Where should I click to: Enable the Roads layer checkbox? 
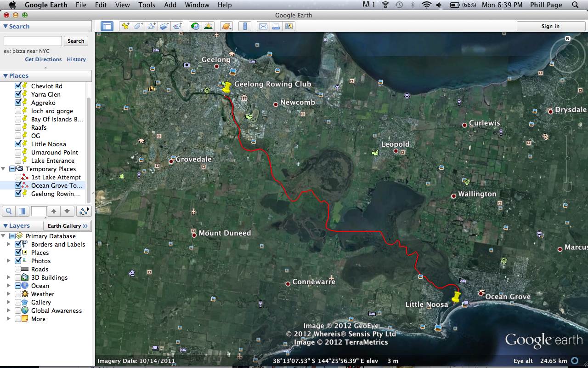point(18,269)
